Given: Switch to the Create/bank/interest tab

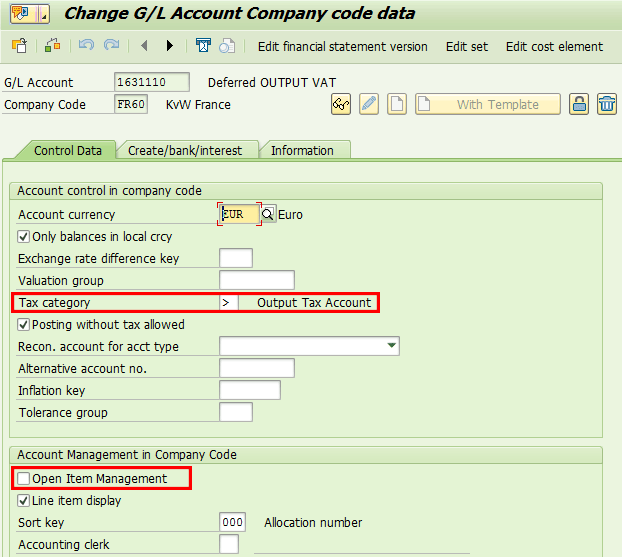Looking at the screenshot, I should (185, 150).
